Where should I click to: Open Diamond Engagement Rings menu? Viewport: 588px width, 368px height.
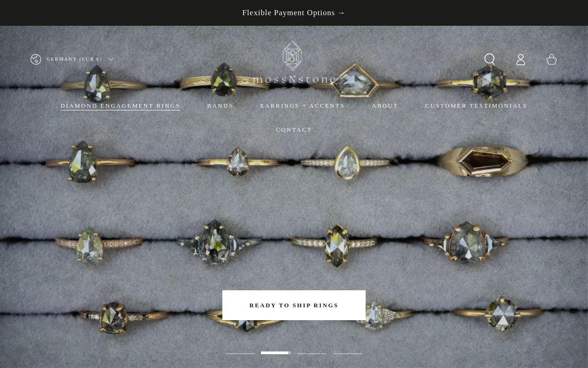(x=120, y=106)
